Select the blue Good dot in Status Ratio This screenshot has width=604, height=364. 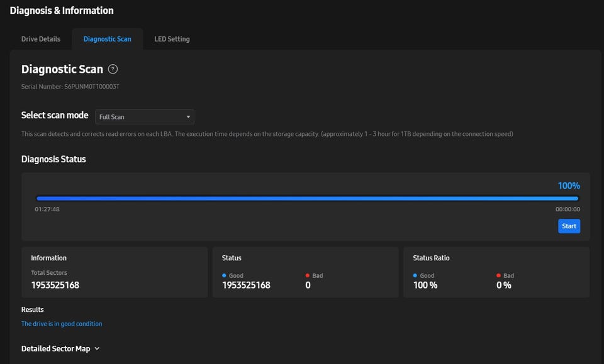[415, 275]
